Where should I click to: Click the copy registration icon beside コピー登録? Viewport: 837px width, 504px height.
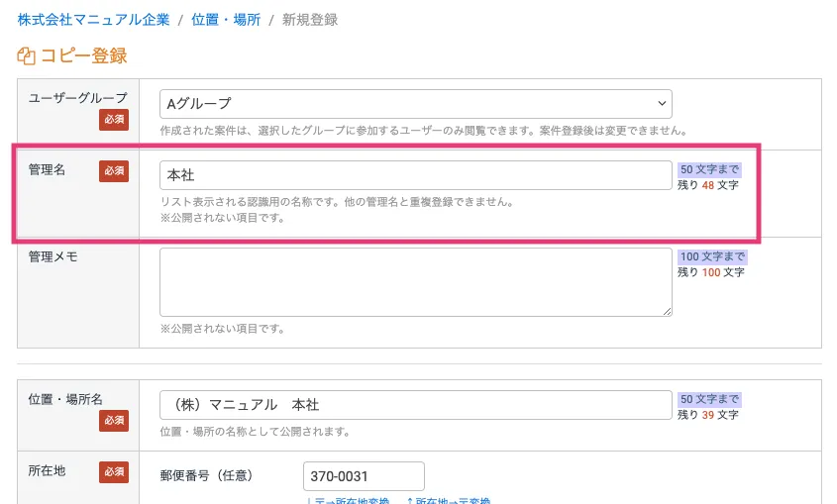click(x=27, y=56)
